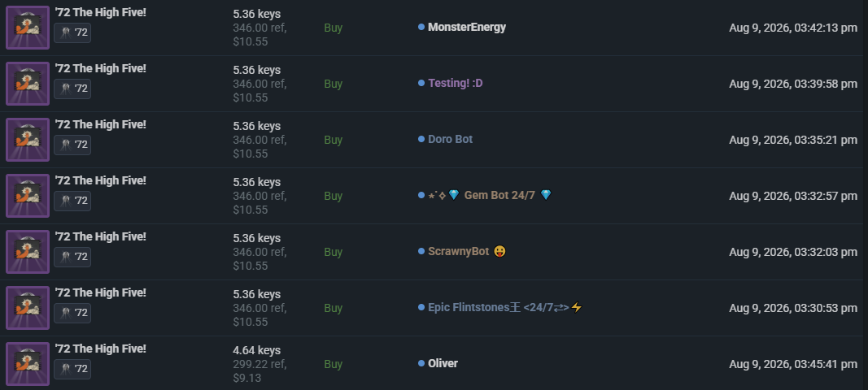This screenshot has height=390, width=868.
Task: Open the High Five icon in ScrawnyBot listing
Action: coord(28,252)
